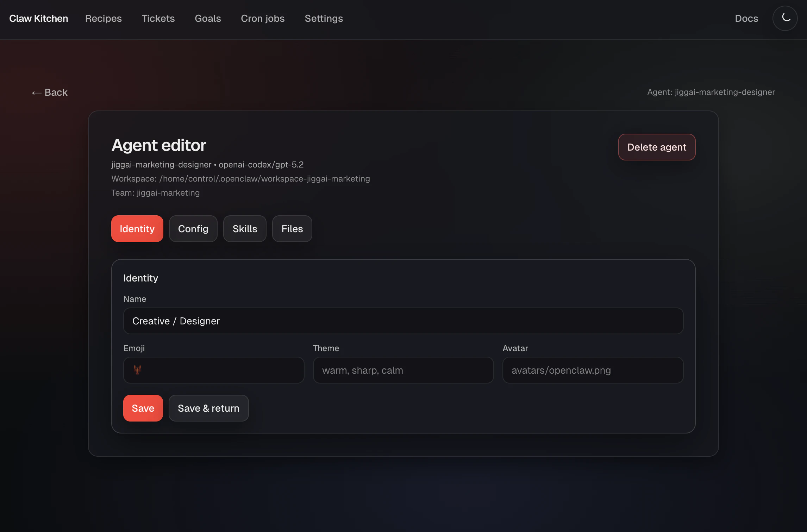
Task: Switch to the Config tab
Action: (x=193, y=229)
